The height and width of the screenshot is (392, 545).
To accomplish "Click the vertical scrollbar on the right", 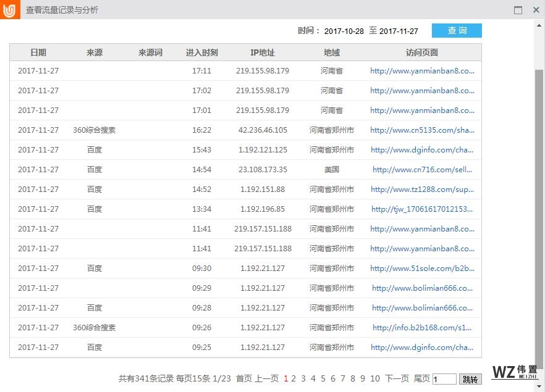I will pos(539,185).
